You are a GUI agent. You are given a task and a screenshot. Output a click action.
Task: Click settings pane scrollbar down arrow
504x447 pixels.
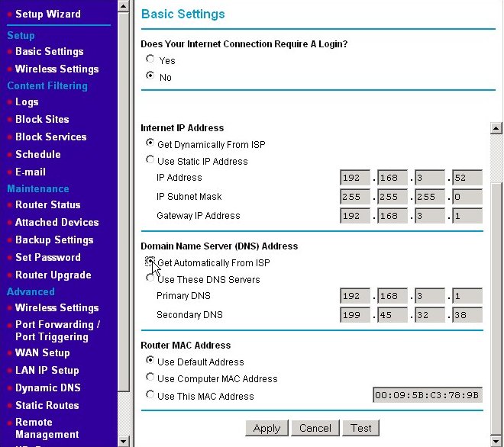pyautogui.click(x=496, y=442)
